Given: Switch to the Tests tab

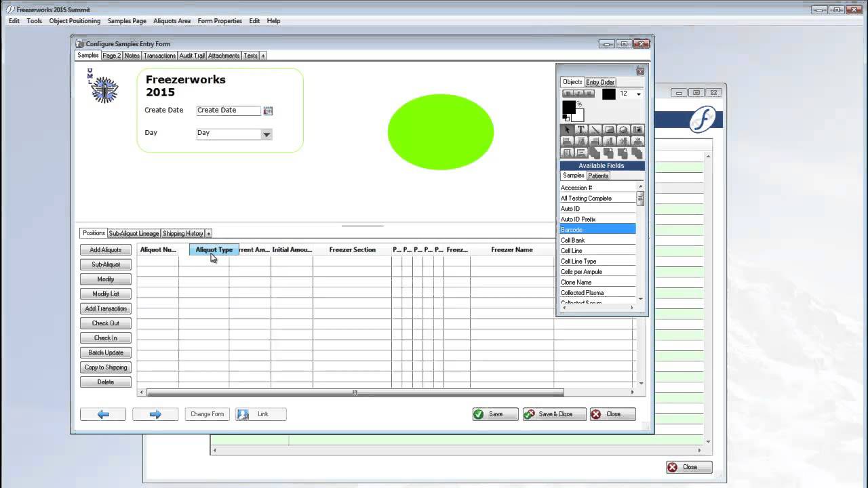Looking at the screenshot, I should point(250,56).
